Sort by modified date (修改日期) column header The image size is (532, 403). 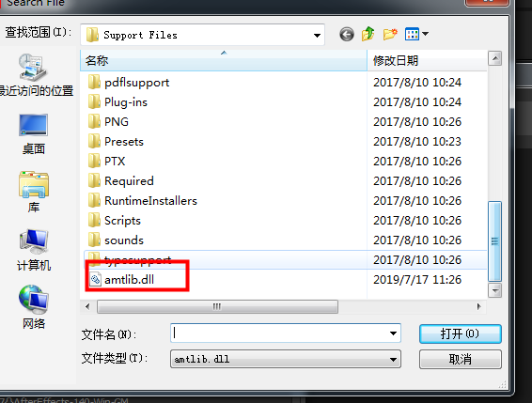tap(427, 61)
